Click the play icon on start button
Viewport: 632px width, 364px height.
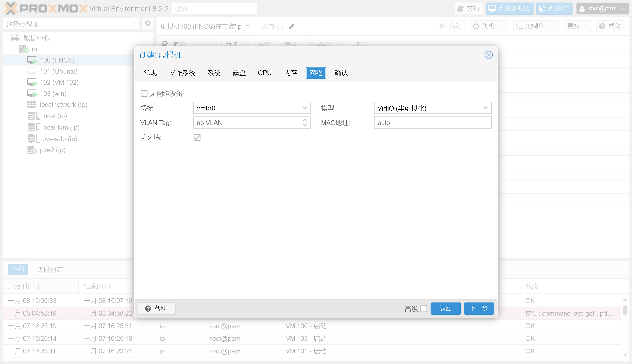[442, 26]
